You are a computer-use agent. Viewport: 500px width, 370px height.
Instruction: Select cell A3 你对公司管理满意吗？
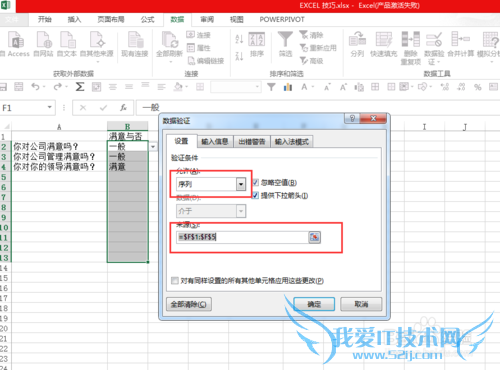(x=59, y=156)
